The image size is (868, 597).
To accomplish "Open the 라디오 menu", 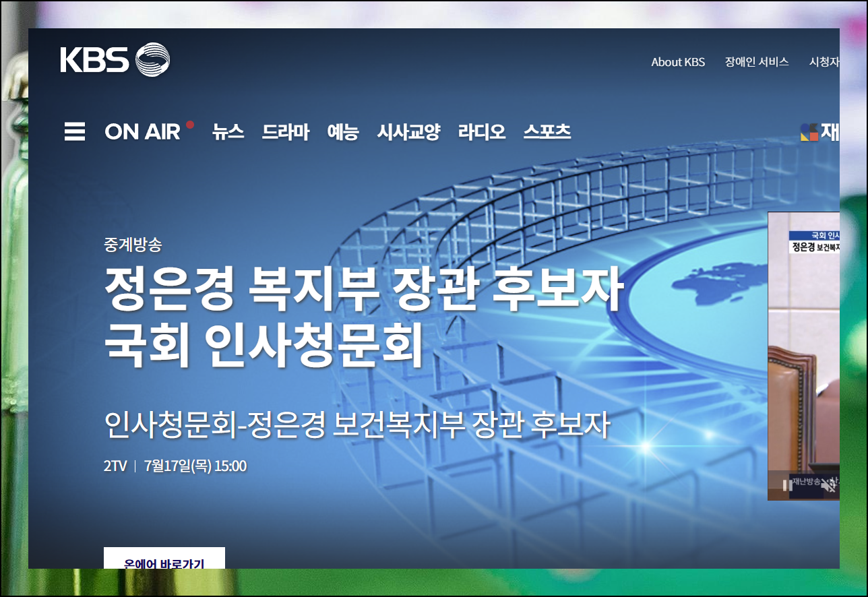I will 482,131.
